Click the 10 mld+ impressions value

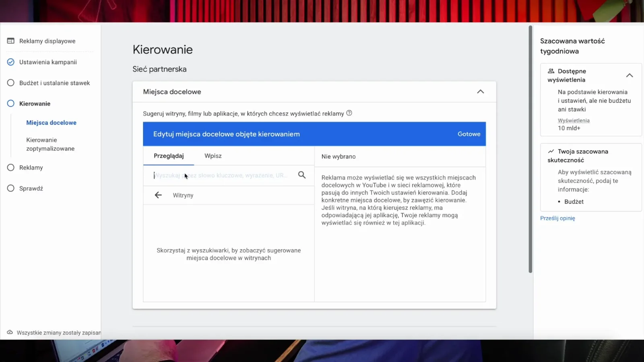click(x=569, y=128)
